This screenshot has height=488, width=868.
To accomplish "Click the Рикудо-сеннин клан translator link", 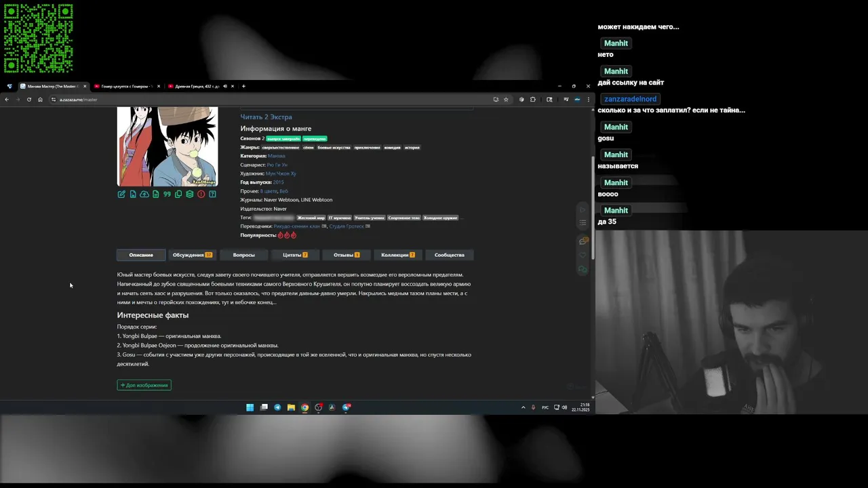I will (x=296, y=226).
